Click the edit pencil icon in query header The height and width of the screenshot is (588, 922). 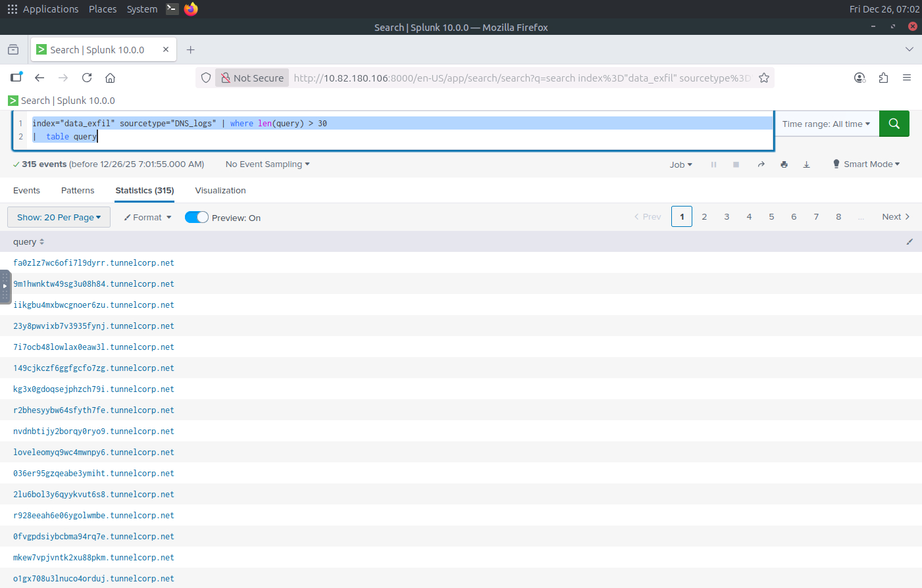pos(909,242)
